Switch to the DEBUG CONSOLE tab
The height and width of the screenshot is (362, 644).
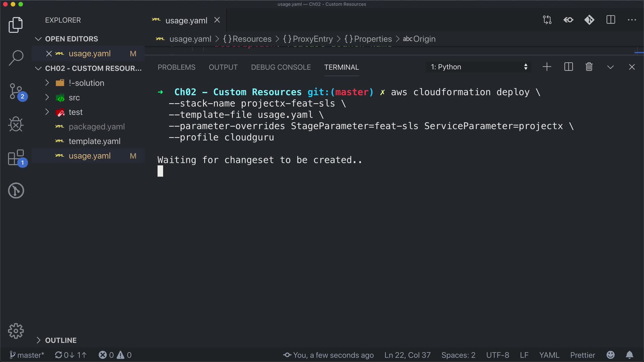(x=281, y=67)
